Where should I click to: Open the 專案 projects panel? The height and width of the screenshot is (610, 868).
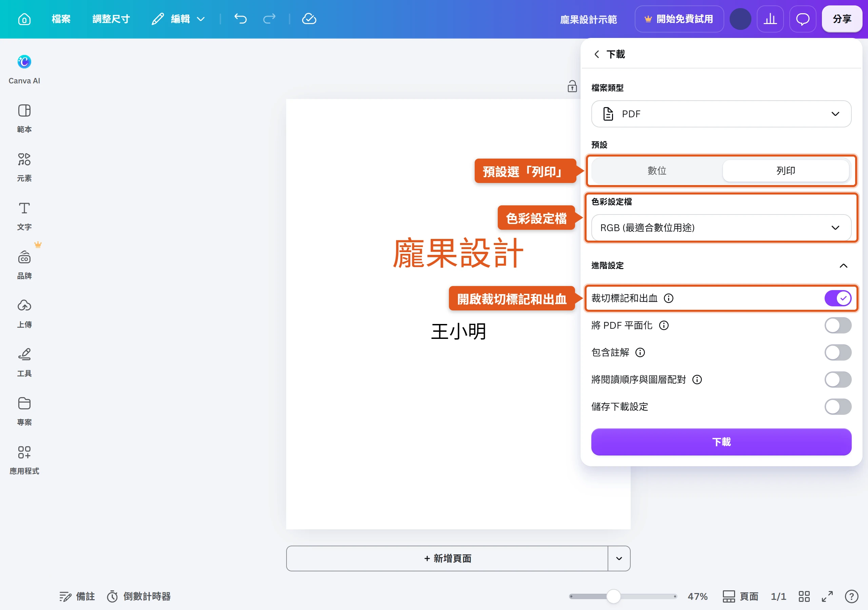(24, 411)
